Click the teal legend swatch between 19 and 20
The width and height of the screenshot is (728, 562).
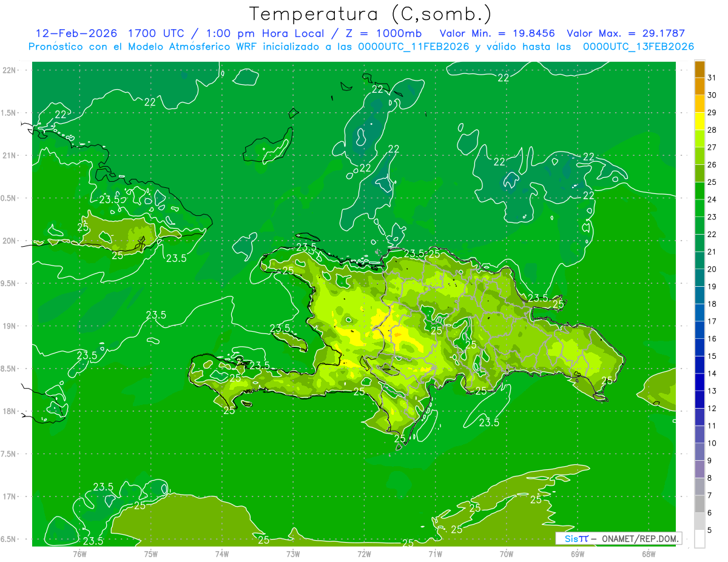point(699,278)
